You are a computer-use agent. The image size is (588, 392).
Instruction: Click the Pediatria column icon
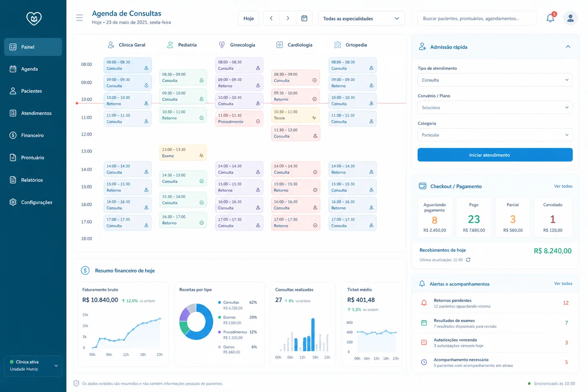(x=170, y=45)
